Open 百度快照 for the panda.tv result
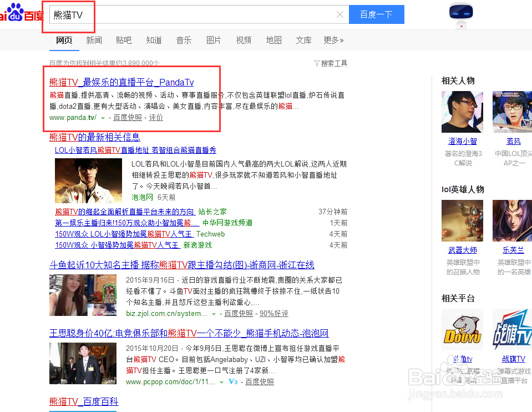The width and height of the screenshot is (532, 412). 128,118
